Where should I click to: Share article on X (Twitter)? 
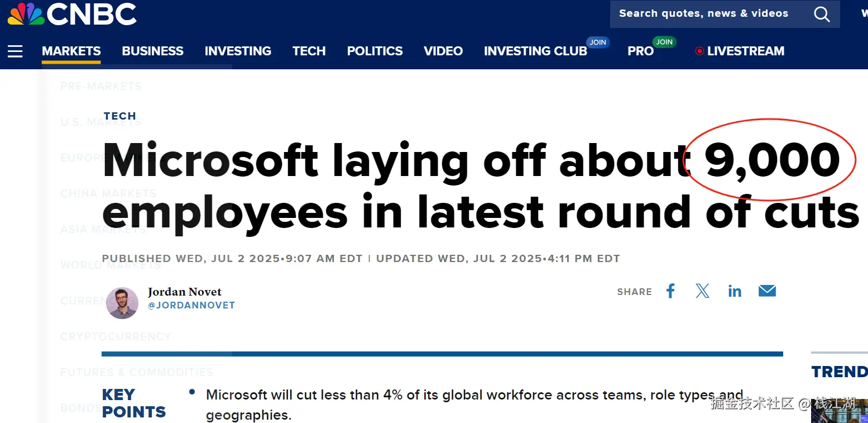(x=702, y=291)
